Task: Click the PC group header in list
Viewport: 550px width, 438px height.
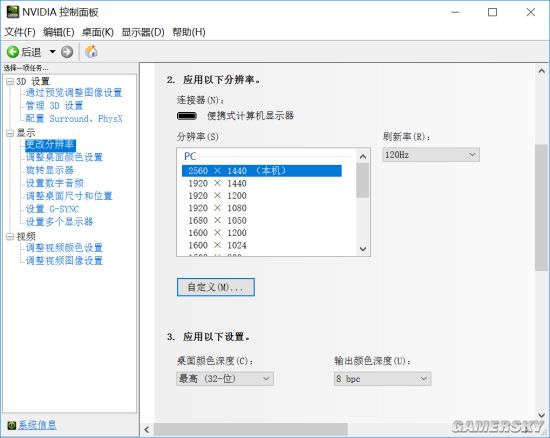Action: [190, 156]
